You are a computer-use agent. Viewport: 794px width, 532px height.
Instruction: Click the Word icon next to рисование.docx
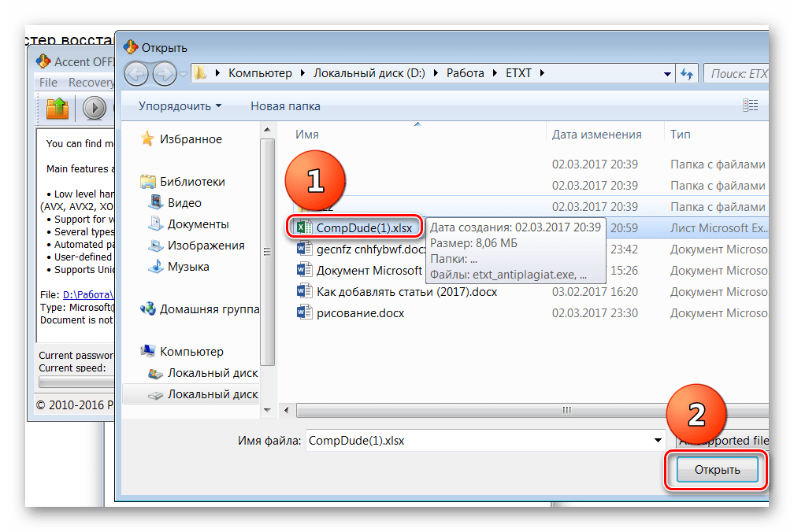[x=304, y=313]
